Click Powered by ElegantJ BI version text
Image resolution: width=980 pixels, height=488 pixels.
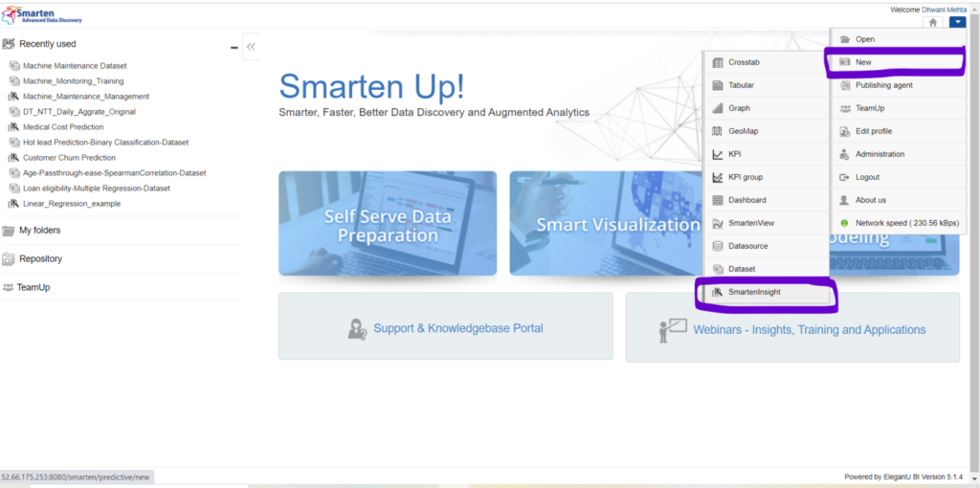(x=903, y=477)
